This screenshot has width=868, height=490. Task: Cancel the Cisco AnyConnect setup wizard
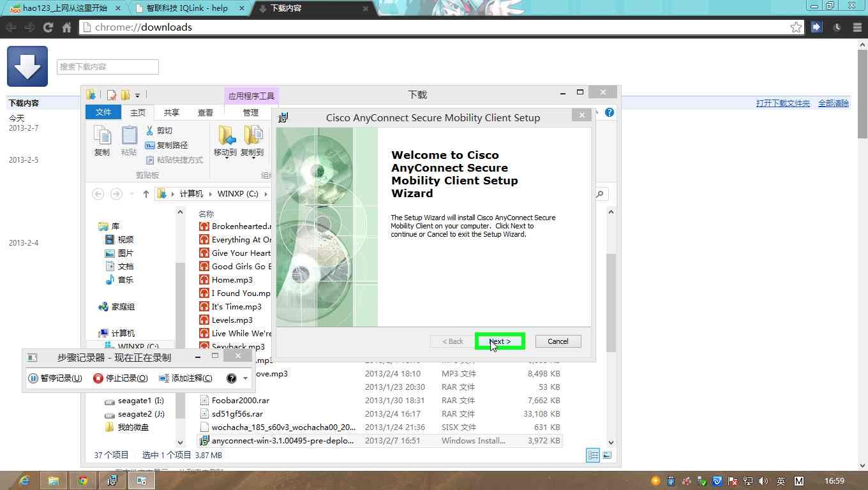point(558,341)
